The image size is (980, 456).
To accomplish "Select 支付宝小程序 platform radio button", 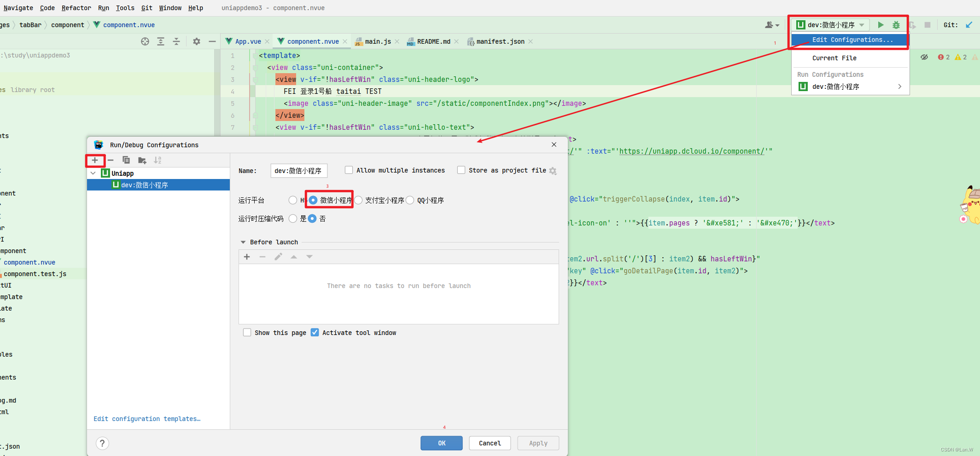I will 358,200.
